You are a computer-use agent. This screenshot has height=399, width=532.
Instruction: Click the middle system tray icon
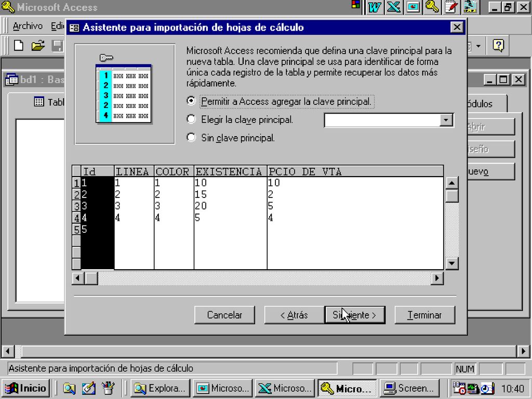[x=473, y=388]
